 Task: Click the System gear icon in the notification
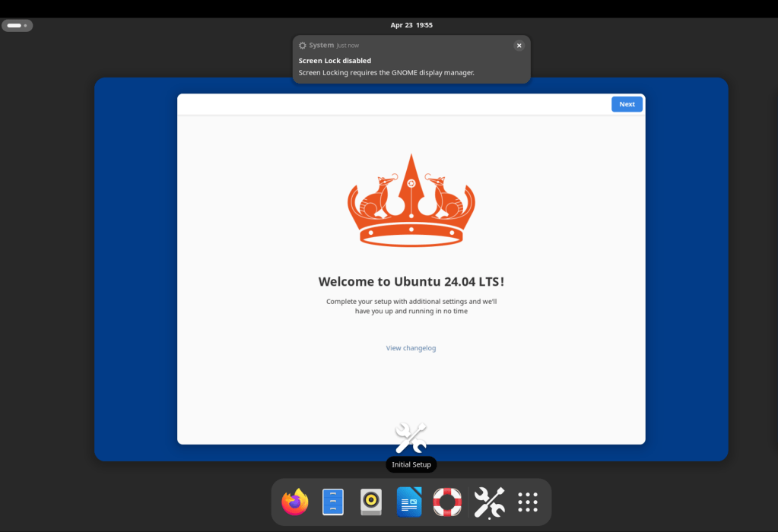(x=303, y=45)
